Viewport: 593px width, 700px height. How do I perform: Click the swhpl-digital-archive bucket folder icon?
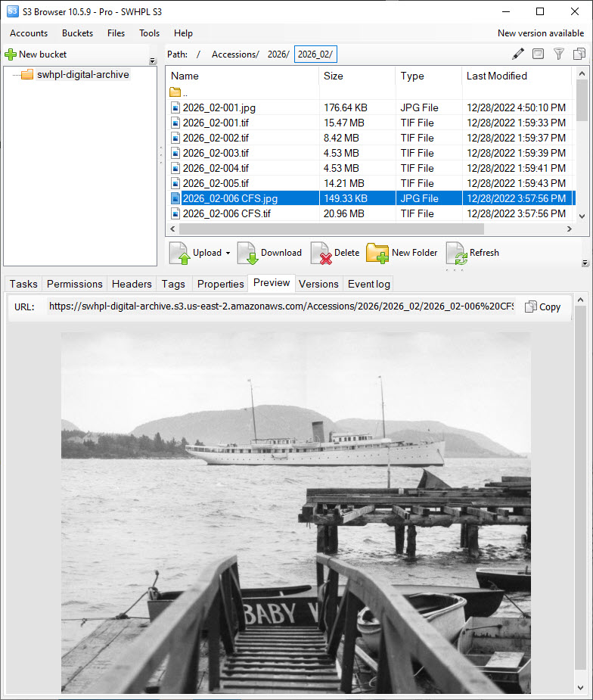click(27, 75)
